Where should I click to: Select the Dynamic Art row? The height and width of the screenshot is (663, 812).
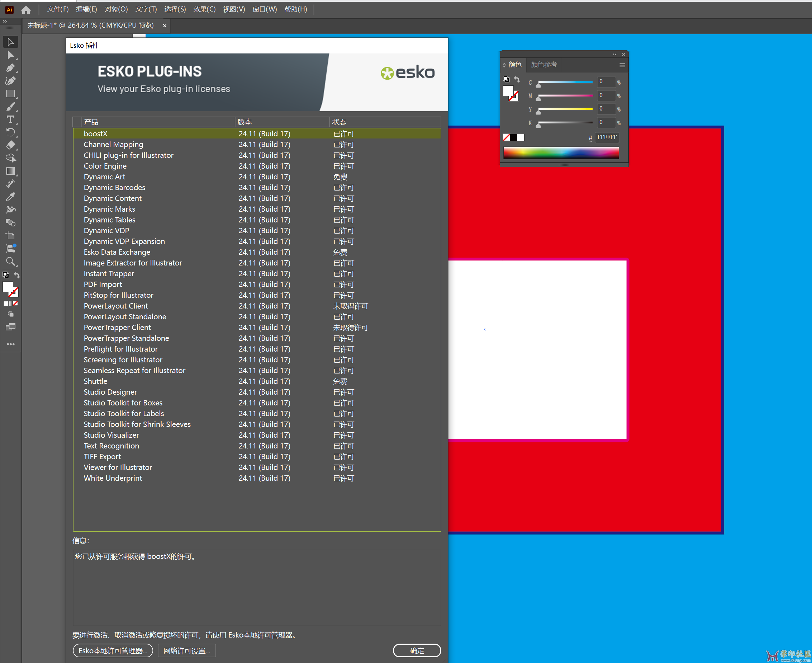pos(257,177)
